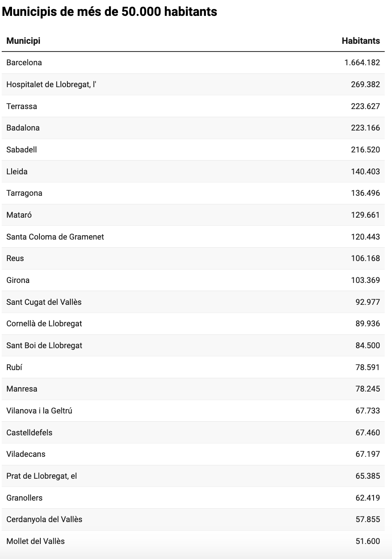Click the Reus municipality cell
Image resolution: width=392 pixels, height=559 pixels.
point(15,258)
